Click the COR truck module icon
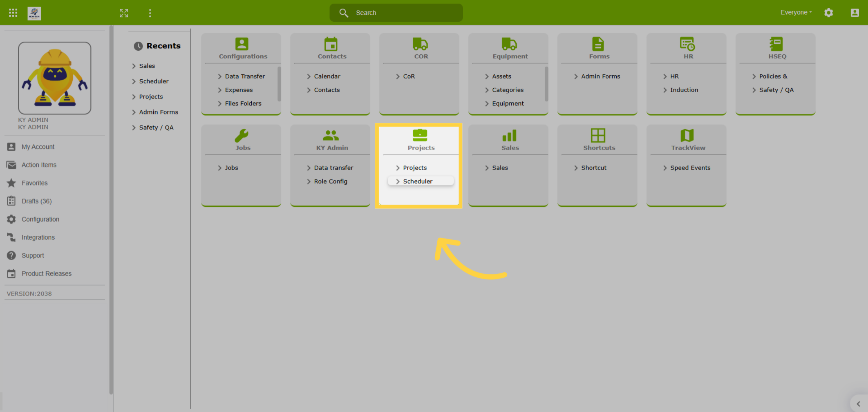This screenshot has width=868, height=412. click(x=420, y=44)
